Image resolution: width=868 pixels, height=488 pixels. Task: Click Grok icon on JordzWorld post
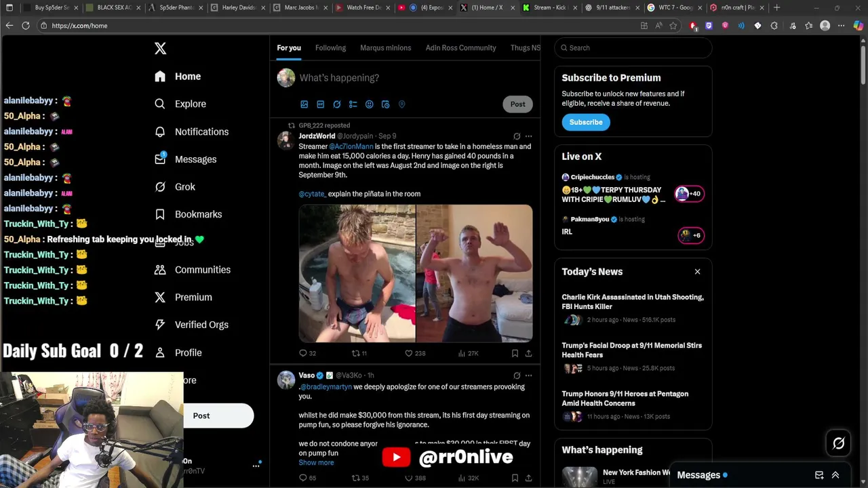pyautogui.click(x=517, y=136)
